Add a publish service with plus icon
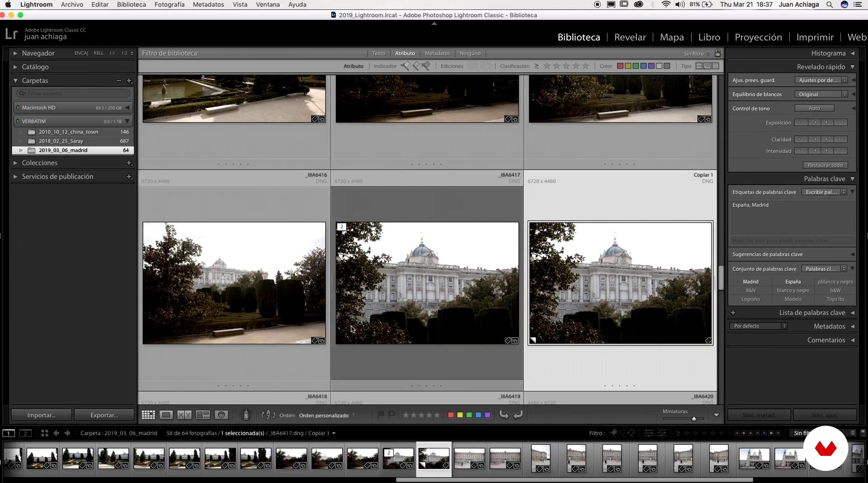Image resolution: width=868 pixels, height=483 pixels. point(129,177)
